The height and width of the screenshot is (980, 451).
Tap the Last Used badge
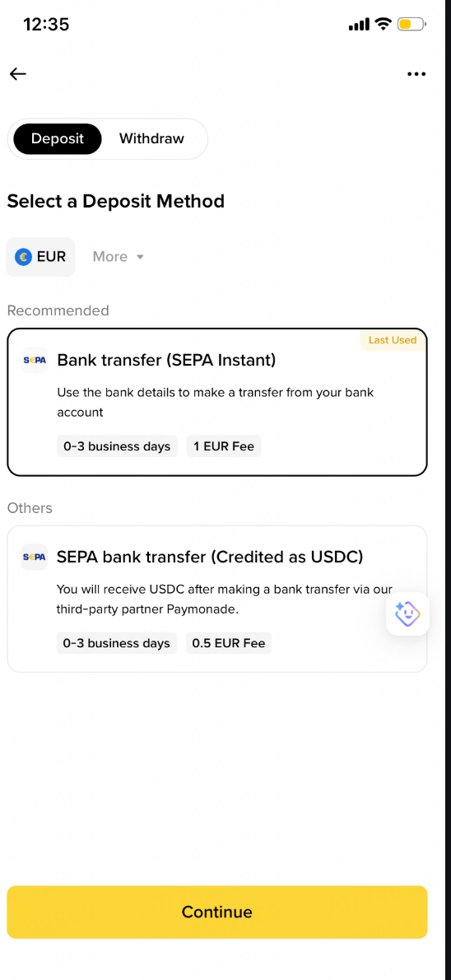tap(393, 340)
